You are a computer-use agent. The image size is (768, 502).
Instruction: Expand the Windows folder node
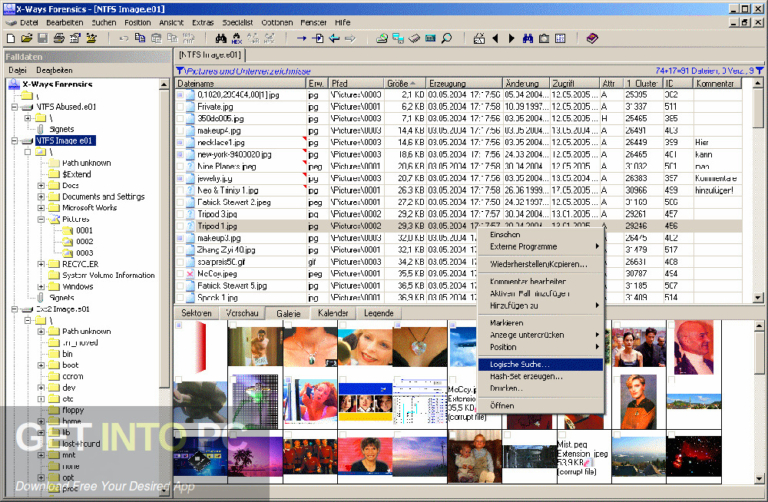[41, 287]
